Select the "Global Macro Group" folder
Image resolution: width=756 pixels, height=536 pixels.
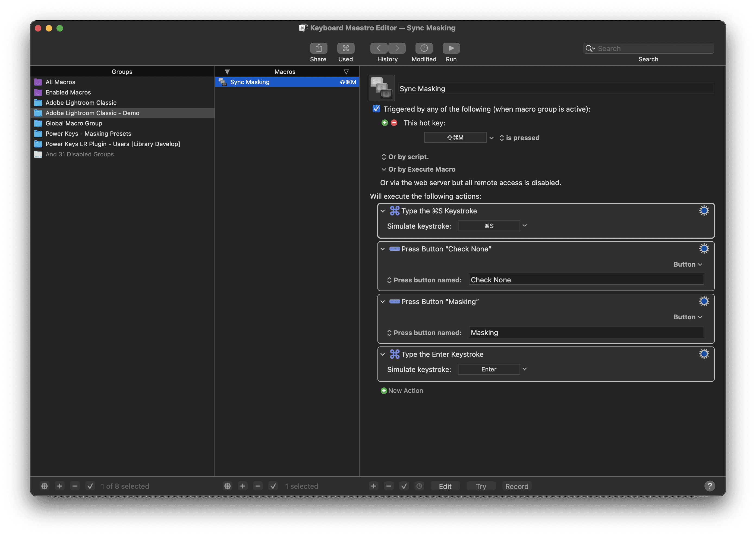click(74, 123)
